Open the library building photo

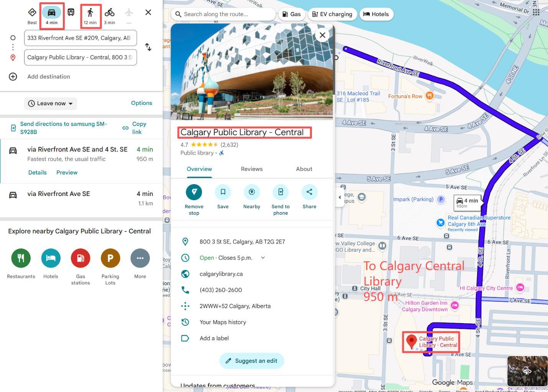[253, 72]
